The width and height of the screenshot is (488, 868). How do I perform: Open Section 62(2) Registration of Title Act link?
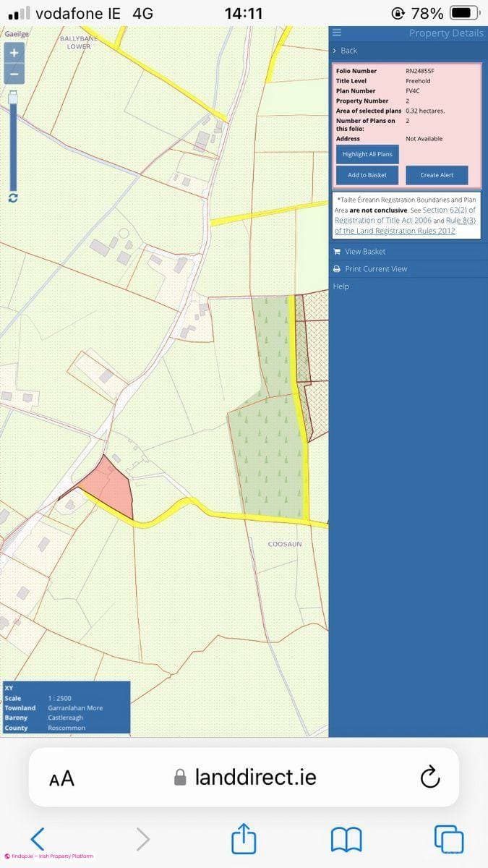pyautogui.click(x=405, y=215)
